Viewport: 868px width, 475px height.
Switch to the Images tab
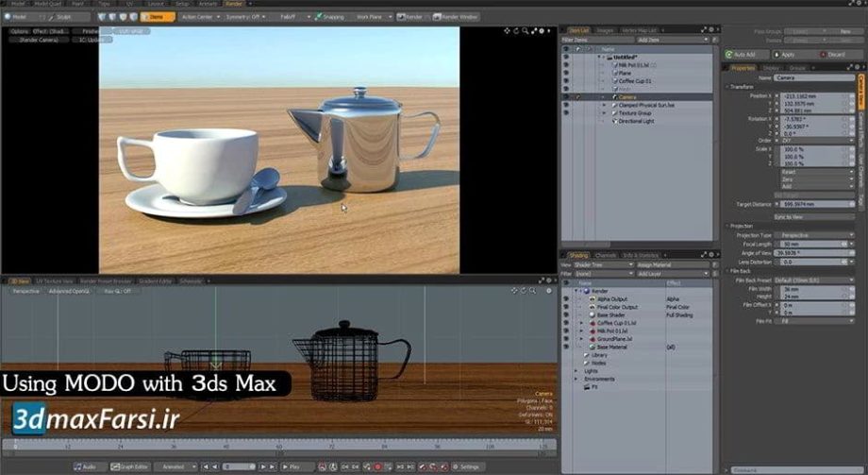click(x=605, y=30)
